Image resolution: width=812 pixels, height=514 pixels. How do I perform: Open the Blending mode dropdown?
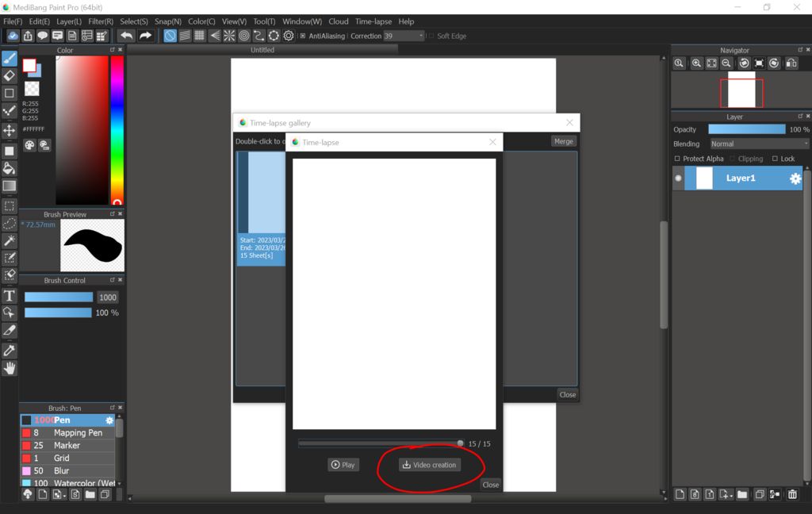(x=759, y=144)
